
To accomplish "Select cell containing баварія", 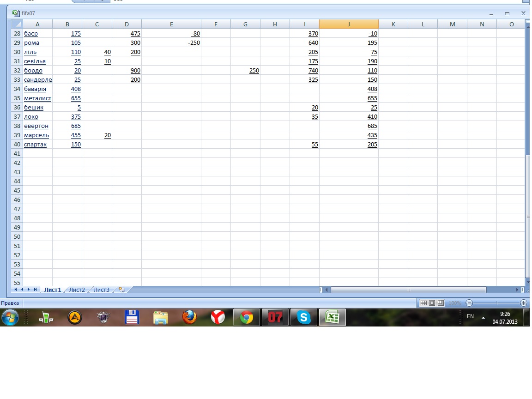I will [38, 89].
